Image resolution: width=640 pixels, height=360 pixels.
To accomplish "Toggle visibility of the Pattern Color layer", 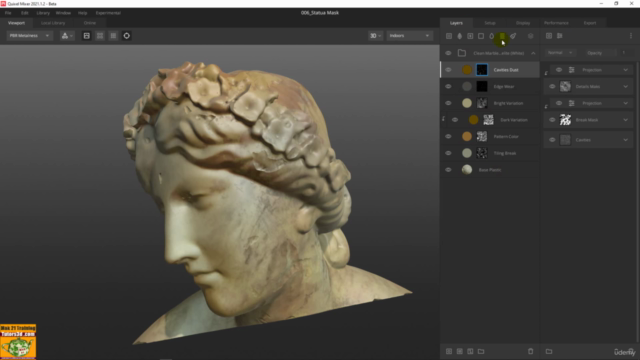I will (448, 136).
